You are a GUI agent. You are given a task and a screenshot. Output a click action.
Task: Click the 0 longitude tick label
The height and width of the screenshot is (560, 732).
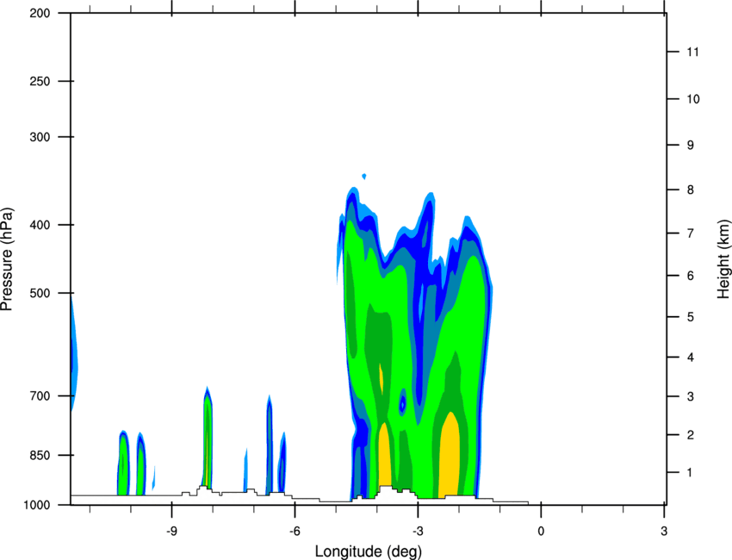[541, 532]
